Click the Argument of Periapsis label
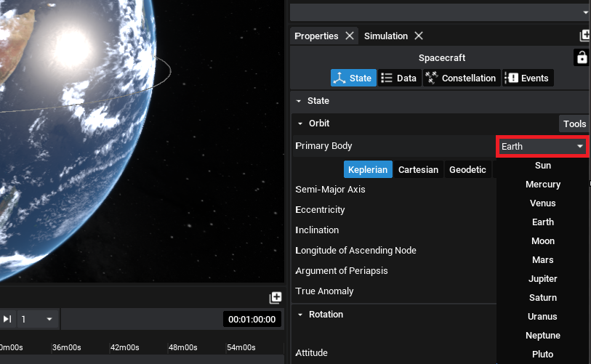 tap(342, 270)
